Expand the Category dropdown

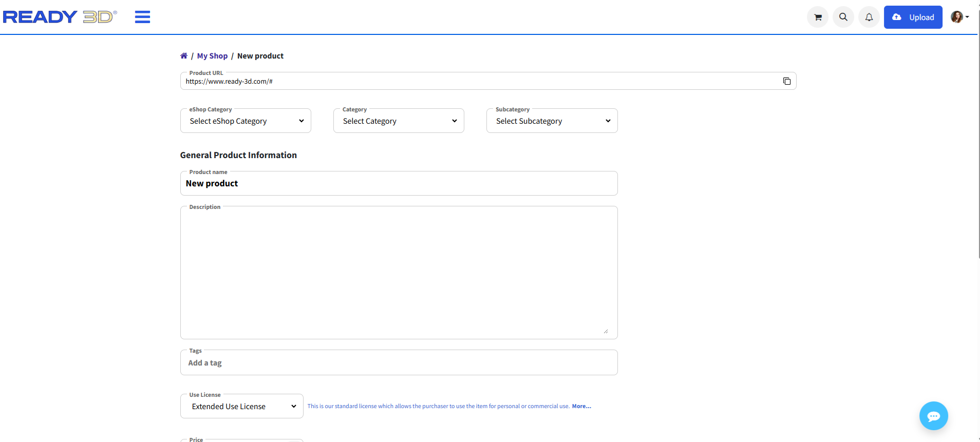(399, 121)
